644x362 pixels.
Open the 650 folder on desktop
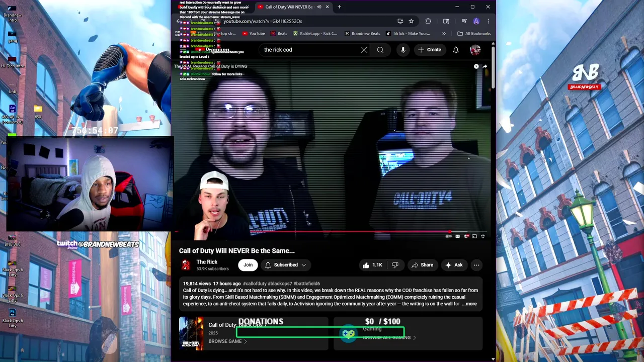pyautogui.click(x=38, y=111)
